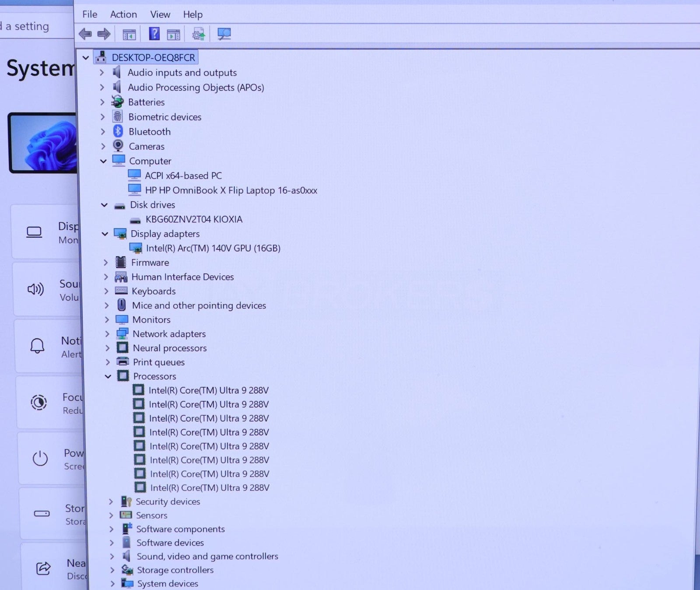
Task: Expand the Batteries category
Action: (102, 102)
